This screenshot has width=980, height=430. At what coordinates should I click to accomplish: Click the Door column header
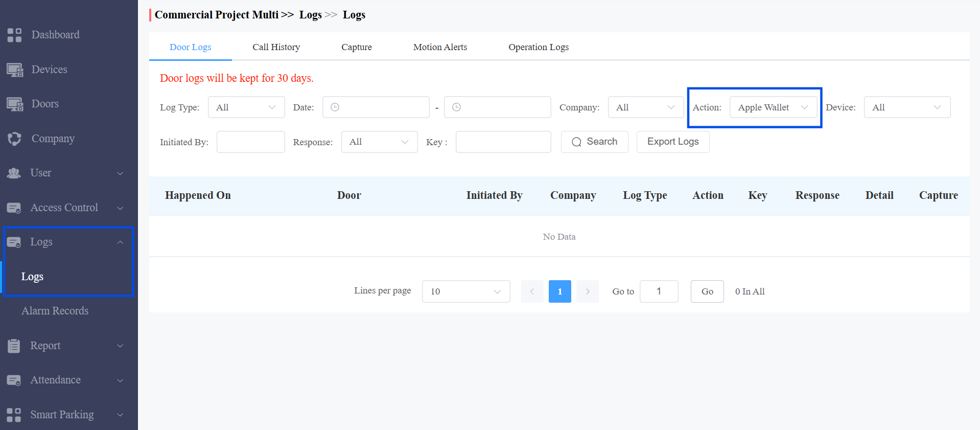tap(349, 195)
